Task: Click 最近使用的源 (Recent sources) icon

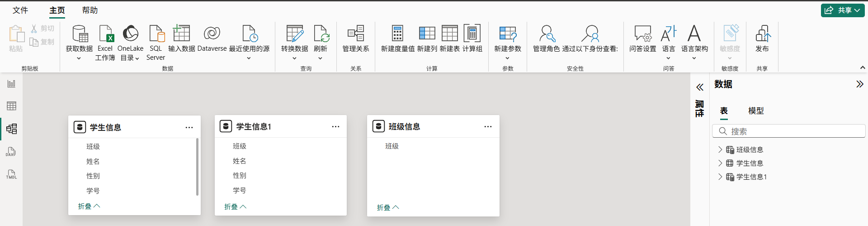Action: [x=250, y=34]
